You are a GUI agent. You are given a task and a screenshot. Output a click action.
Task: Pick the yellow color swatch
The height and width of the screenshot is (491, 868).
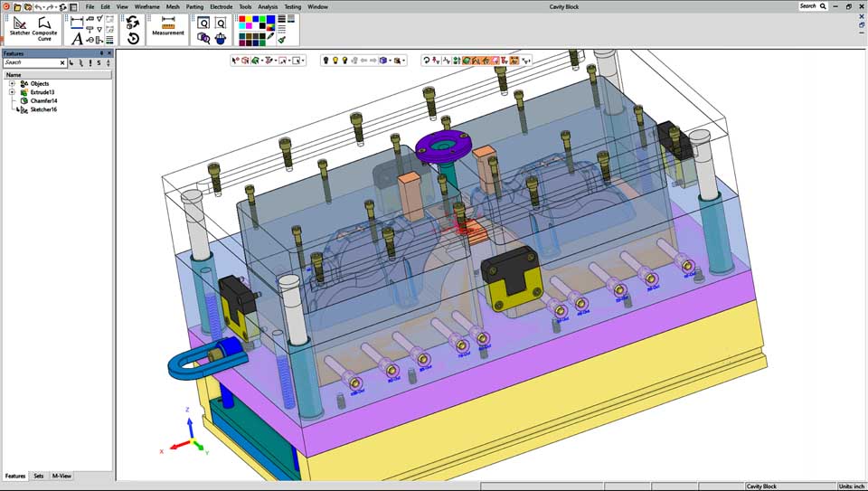(x=249, y=19)
